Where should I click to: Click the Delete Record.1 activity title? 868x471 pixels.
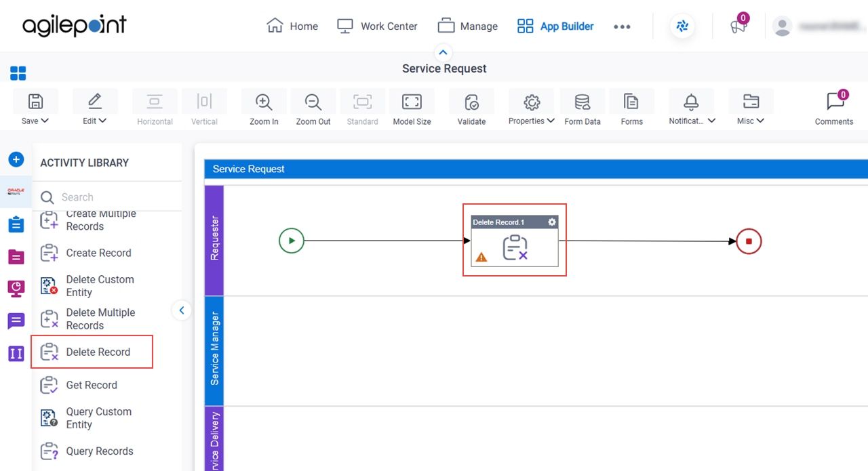pyautogui.click(x=498, y=222)
